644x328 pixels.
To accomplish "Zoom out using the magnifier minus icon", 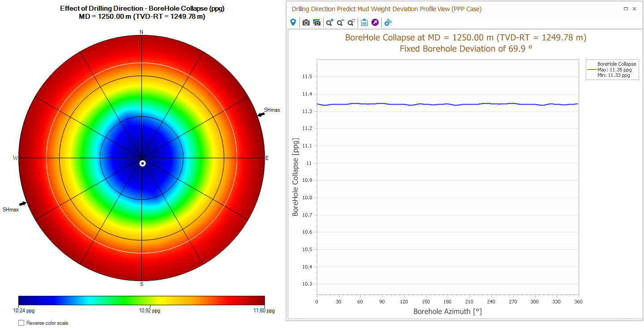I will [341, 22].
